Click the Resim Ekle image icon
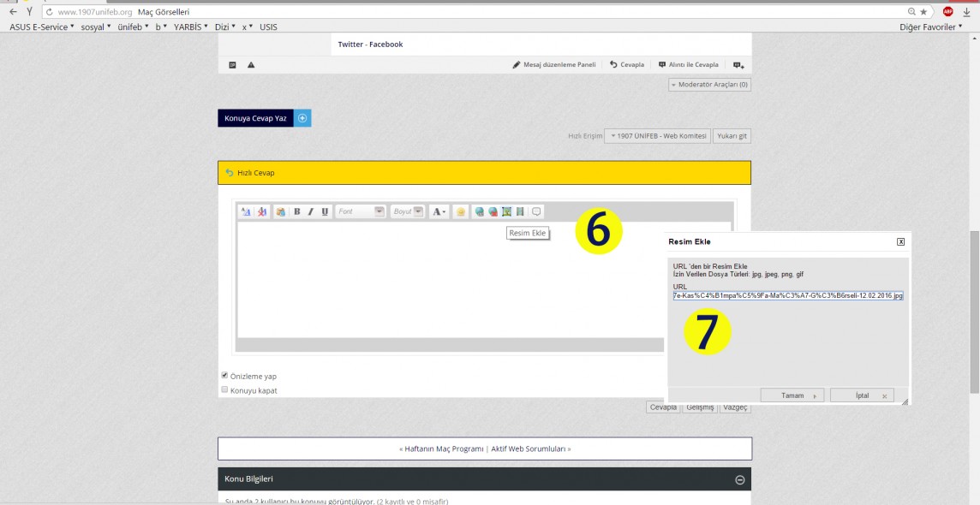The height and width of the screenshot is (505, 980). coord(506,211)
